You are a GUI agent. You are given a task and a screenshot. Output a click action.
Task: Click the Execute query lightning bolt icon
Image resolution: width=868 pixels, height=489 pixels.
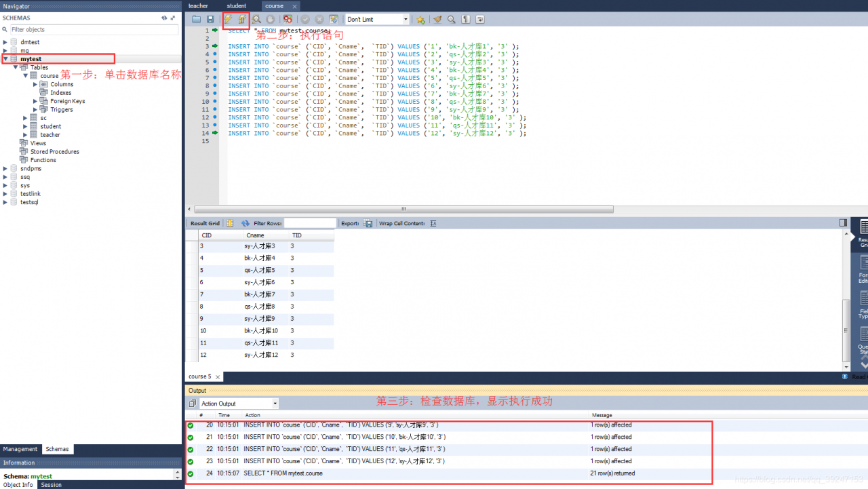point(228,20)
